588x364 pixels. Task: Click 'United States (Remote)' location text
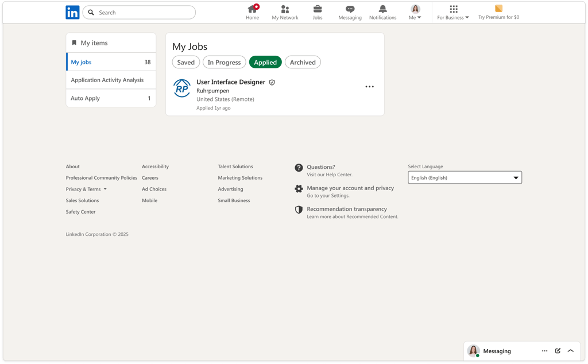coord(225,99)
